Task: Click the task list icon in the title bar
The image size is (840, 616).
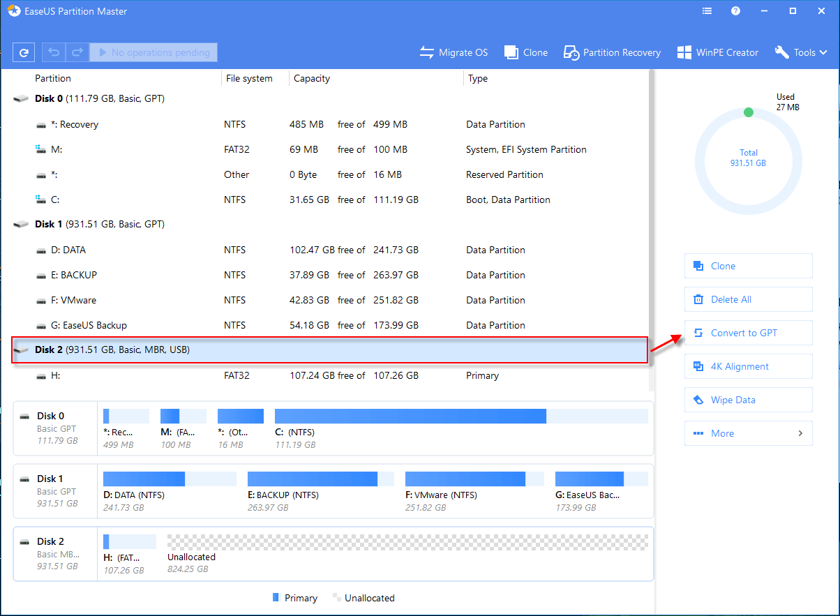Action: (x=707, y=11)
